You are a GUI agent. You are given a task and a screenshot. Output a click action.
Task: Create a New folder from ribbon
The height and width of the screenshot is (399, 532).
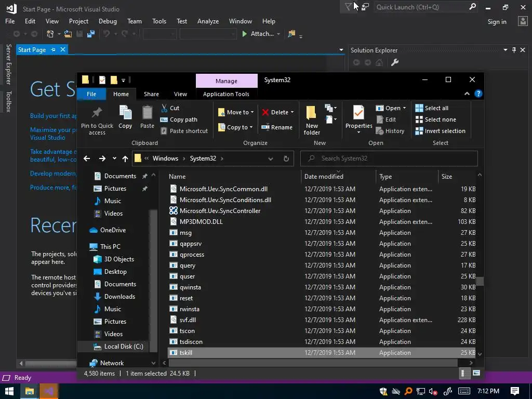[312, 120]
